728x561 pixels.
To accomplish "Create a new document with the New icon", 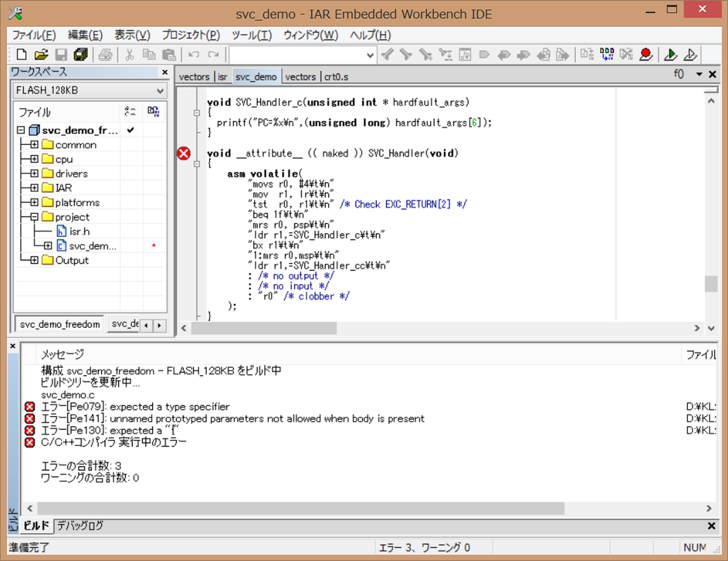I will (21, 55).
